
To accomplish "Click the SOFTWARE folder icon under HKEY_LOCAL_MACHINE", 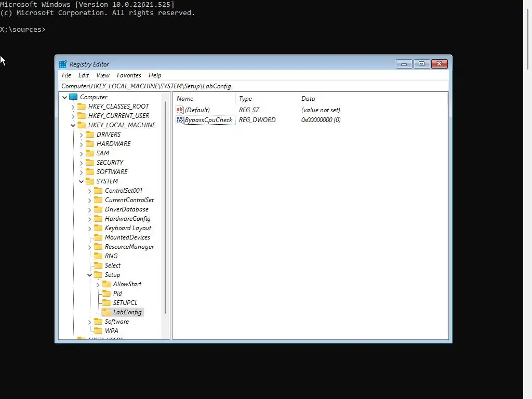I will (x=90, y=171).
